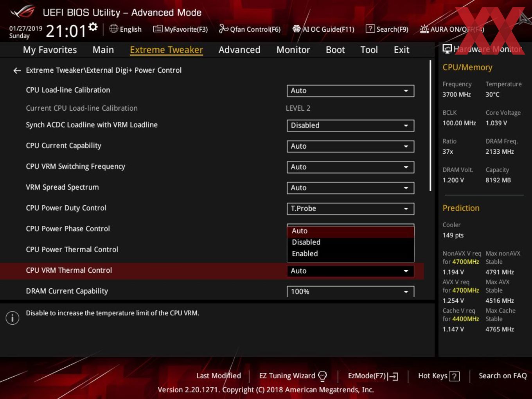This screenshot has width=532, height=399.
Task: Click the 21:01 clock display
Action: coord(66,31)
